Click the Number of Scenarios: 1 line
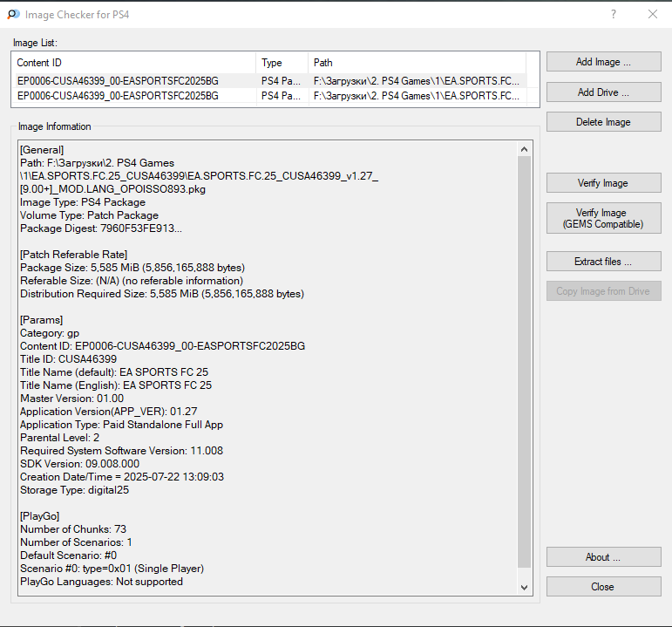This screenshot has height=627, width=672. click(76, 542)
